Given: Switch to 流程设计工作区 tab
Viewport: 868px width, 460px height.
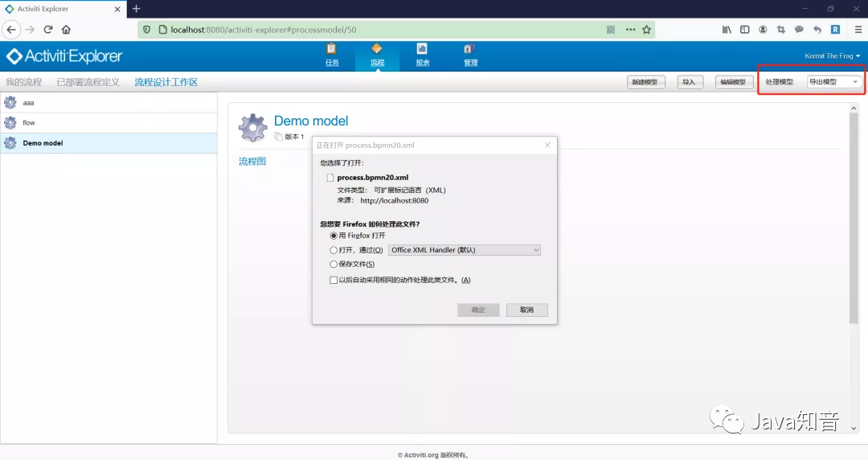Looking at the screenshot, I should (166, 82).
